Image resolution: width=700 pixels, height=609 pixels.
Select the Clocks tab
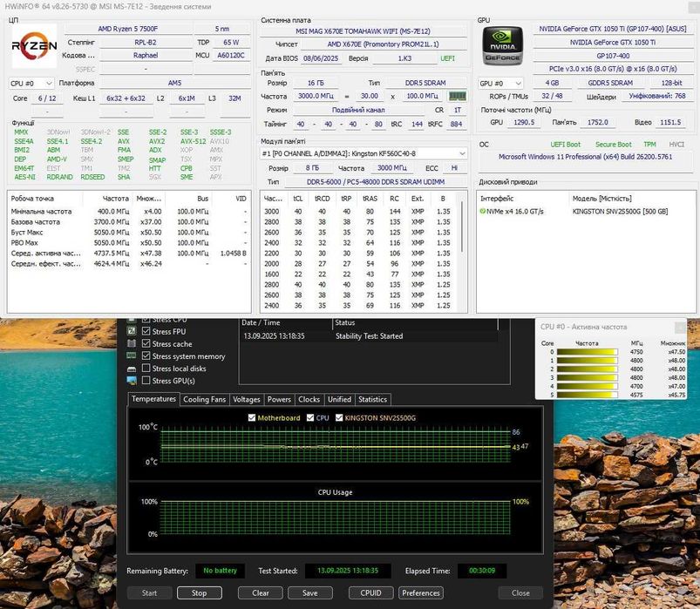click(x=309, y=399)
